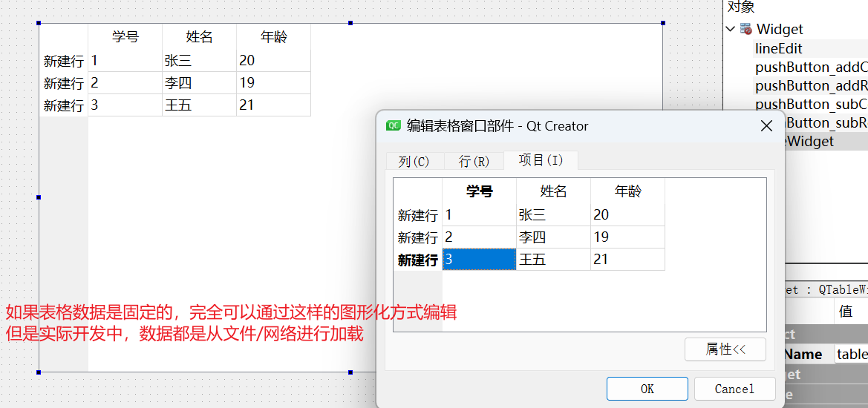
Task: Click the Qt Creator QC icon in dialog title
Action: point(394,126)
